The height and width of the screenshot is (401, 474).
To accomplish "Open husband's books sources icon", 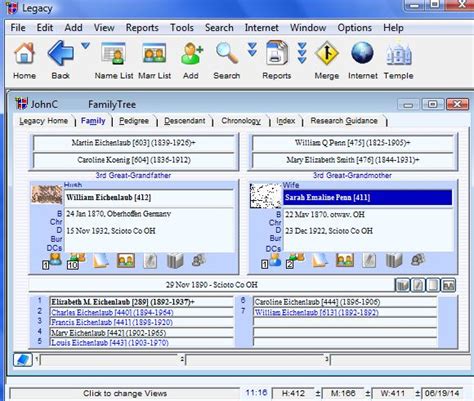I will point(175,260).
